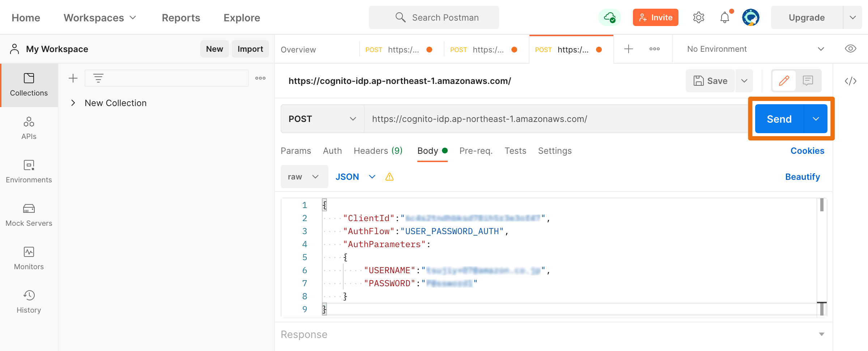Click the Invite button
Screen dimensions: 868x351
(655, 17)
